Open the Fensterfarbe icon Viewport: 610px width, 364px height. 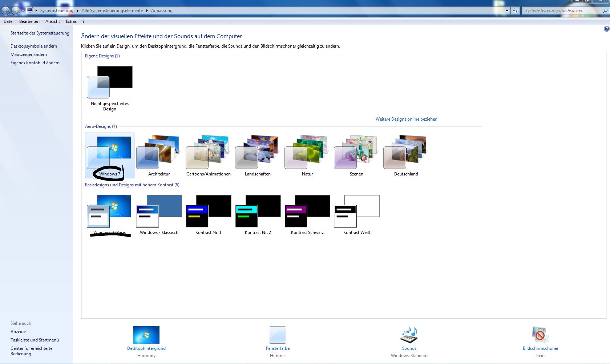point(278,335)
